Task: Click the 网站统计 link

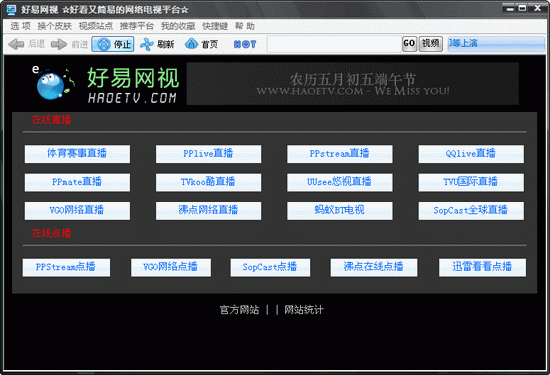Action: pyautogui.click(x=304, y=310)
